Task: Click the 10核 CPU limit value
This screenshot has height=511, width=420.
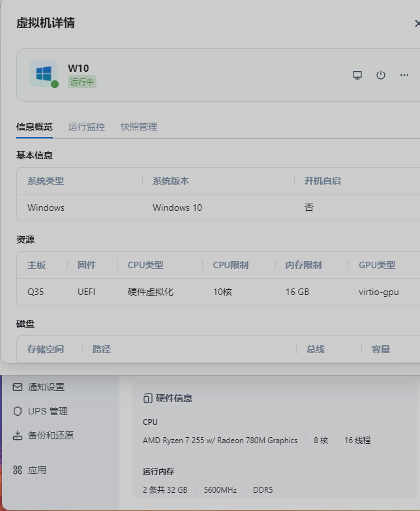Action: pos(222,292)
